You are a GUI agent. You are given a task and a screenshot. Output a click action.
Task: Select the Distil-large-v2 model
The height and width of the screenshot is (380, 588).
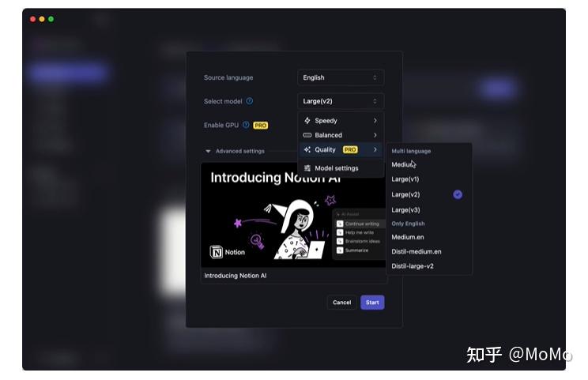pos(428,266)
